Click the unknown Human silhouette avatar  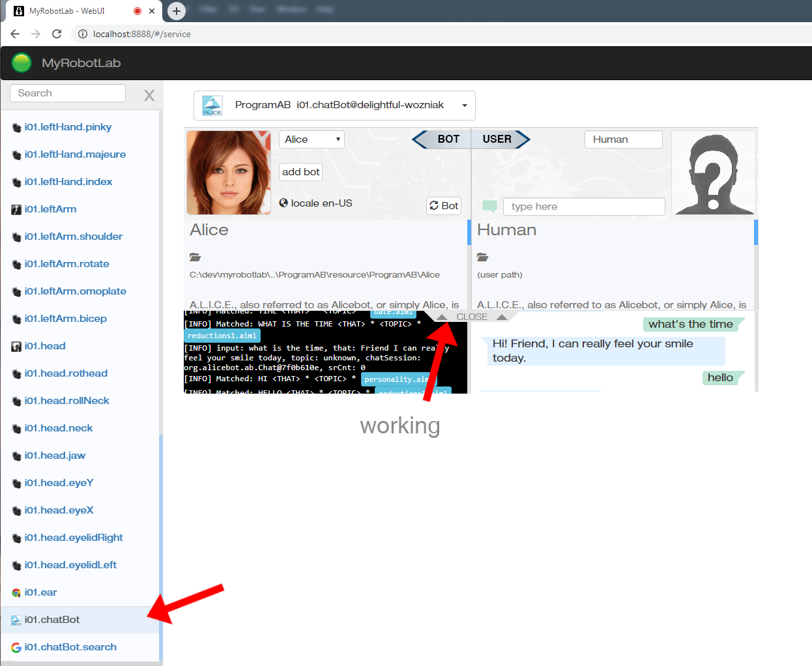coord(714,173)
